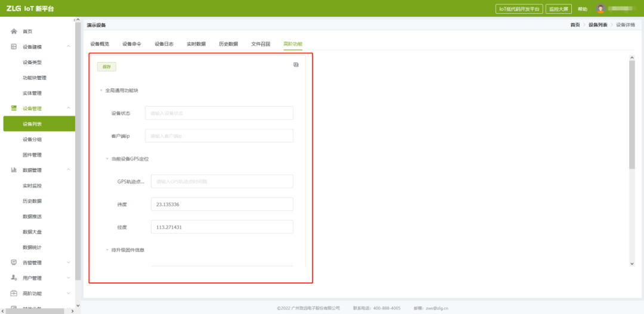Click the 演示设备 page title text

(x=96, y=25)
